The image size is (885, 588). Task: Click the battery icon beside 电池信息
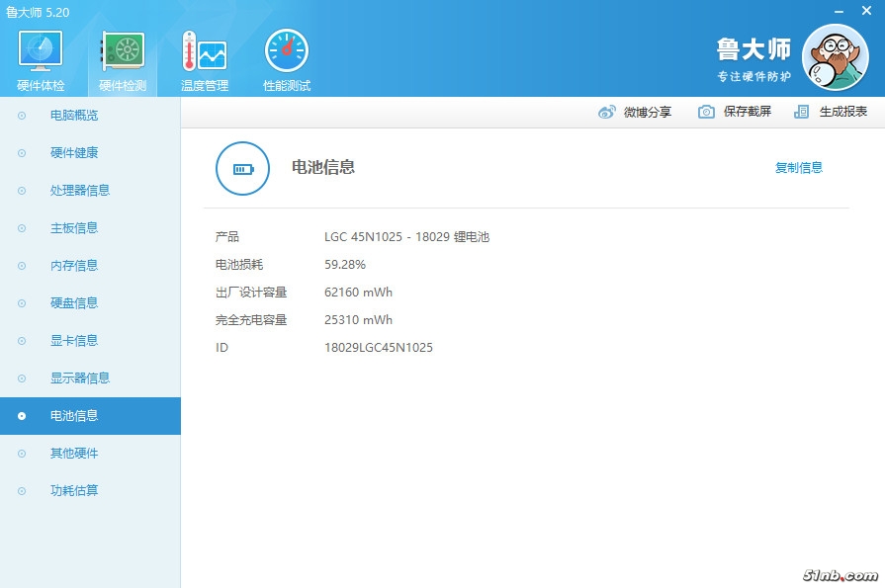[242, 168]
